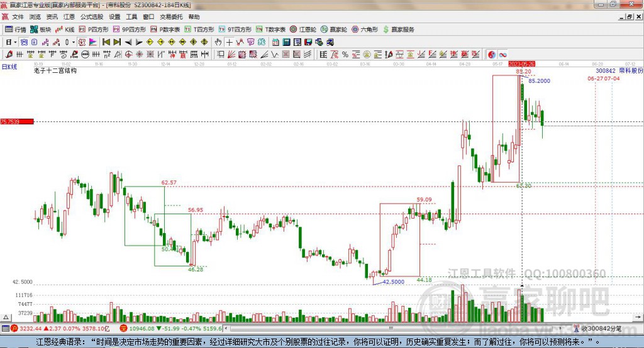644x348 pixels.
Task: Open the 窗口 menu
Action: 148,17
